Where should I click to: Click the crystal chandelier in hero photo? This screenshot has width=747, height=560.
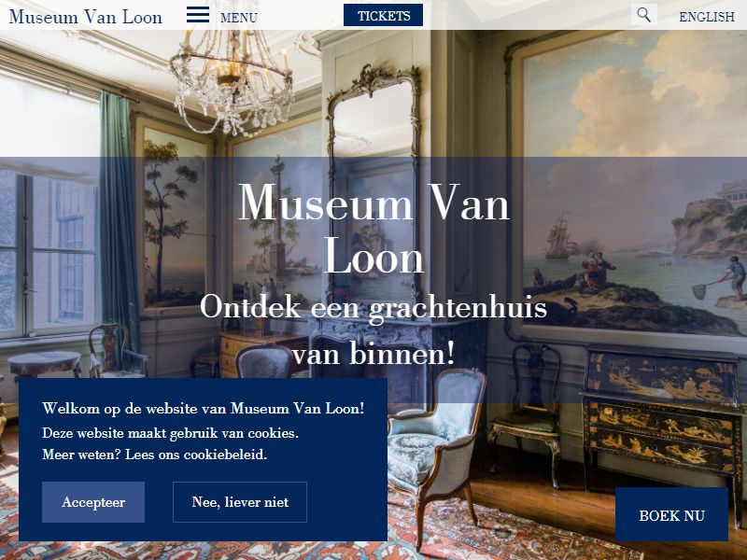232,81
